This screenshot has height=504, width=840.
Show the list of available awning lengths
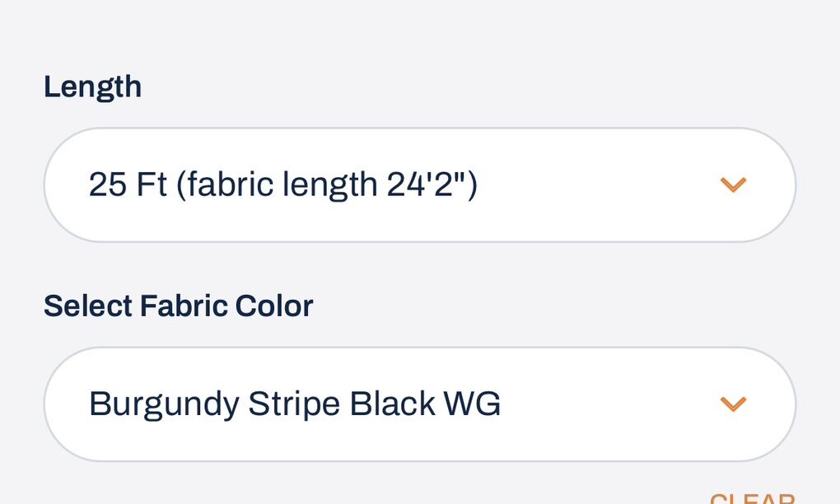tap(419, 185)
